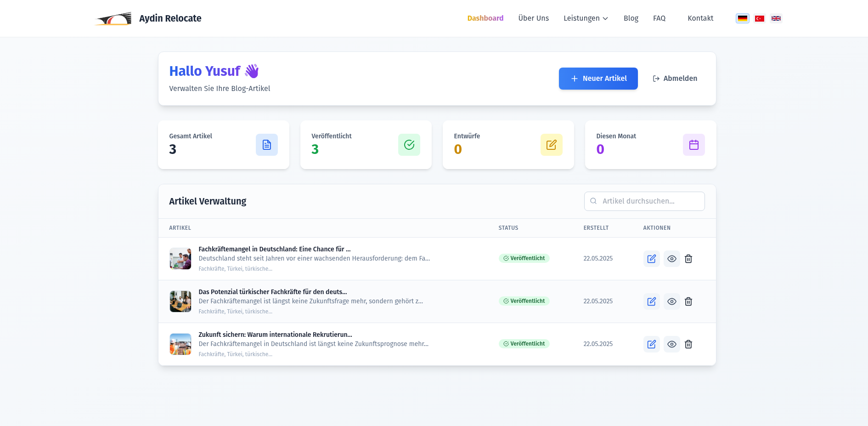The width and height of the screenshot is (868, 426).
Task: Expand the Leistungen dropdown menu
Action: [586, 18]
